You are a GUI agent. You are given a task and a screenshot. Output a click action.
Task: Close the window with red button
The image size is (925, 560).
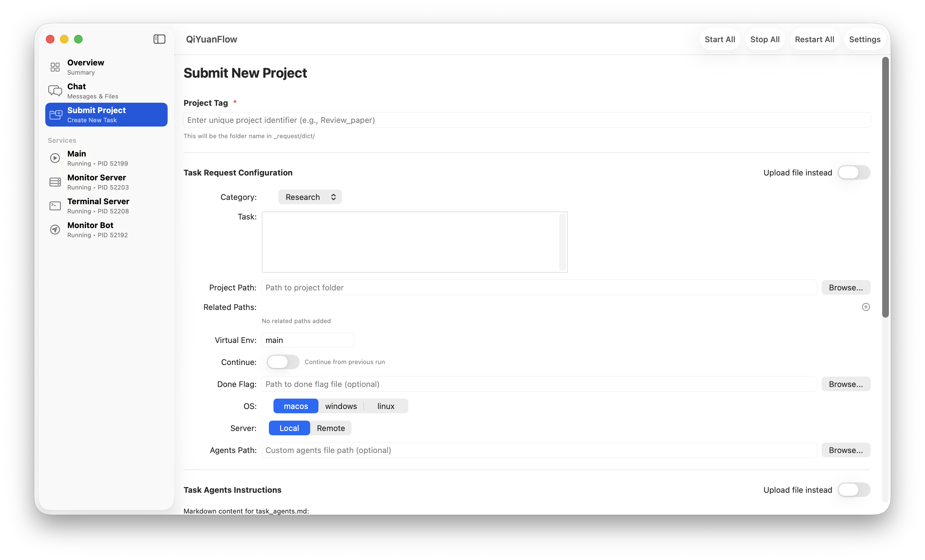tap(50, 39)
